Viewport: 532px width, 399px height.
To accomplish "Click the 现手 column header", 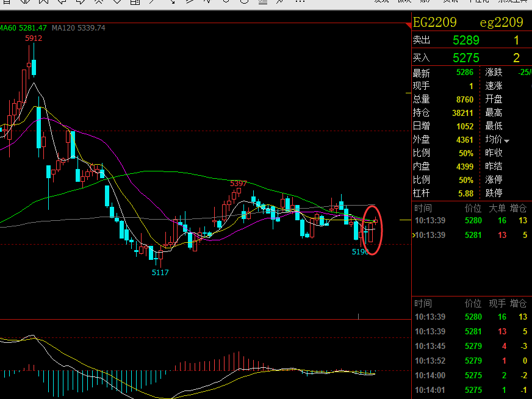I will 497,303.
